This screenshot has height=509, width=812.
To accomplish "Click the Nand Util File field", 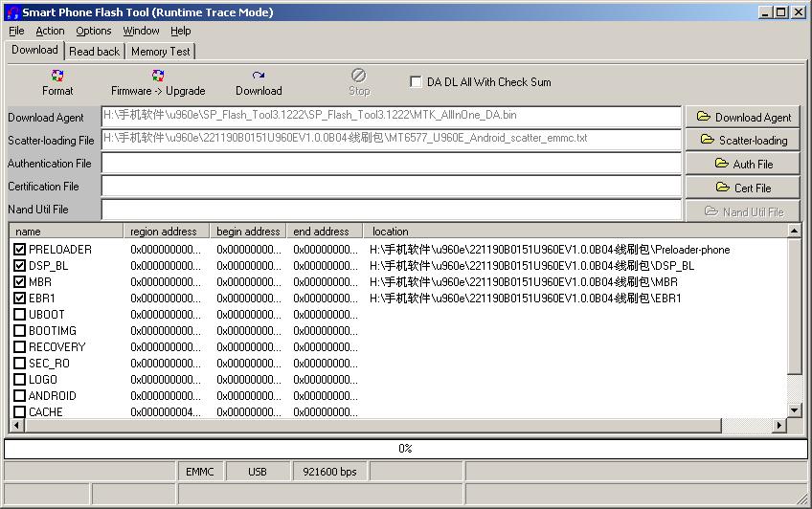I will pos(391,210).
